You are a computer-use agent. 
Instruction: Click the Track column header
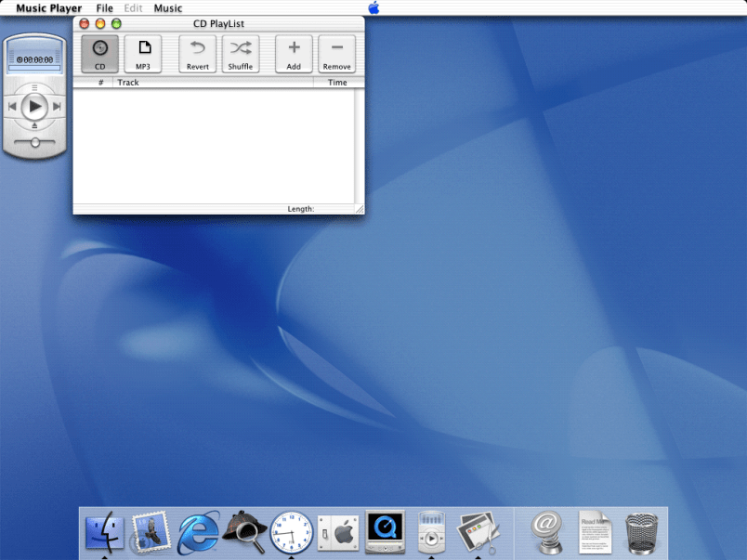pyautogui.click(x=213, y=83)
